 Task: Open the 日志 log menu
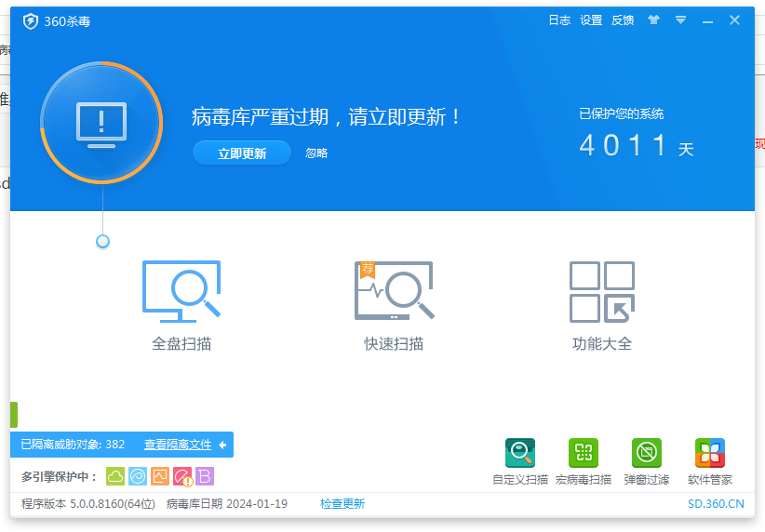pyautogui.click(x=559, y=20)
